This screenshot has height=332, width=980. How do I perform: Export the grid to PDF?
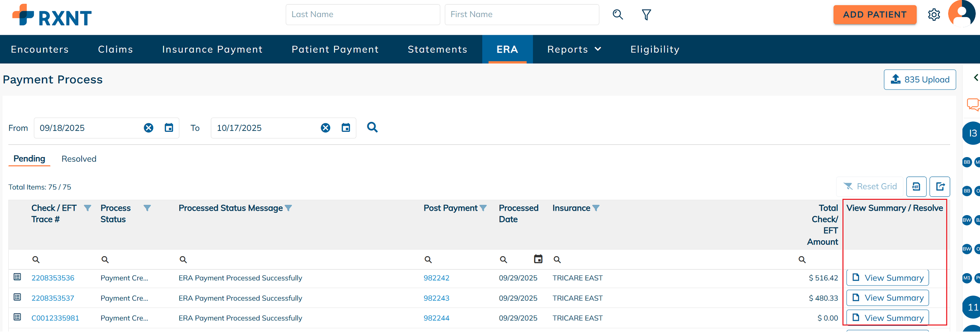[916, 187]
